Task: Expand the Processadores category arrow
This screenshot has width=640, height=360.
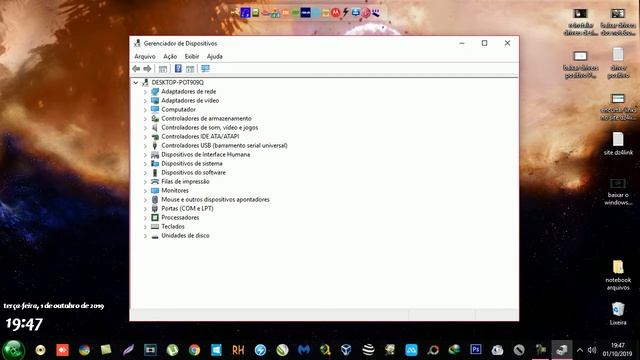Action: (x=145, y=218)
